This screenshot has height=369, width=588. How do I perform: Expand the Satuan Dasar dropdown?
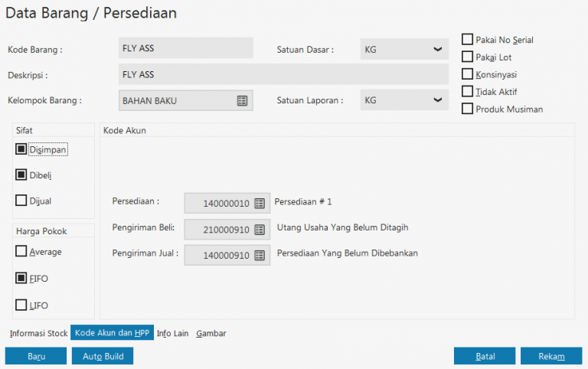click(x=437, y=50)
